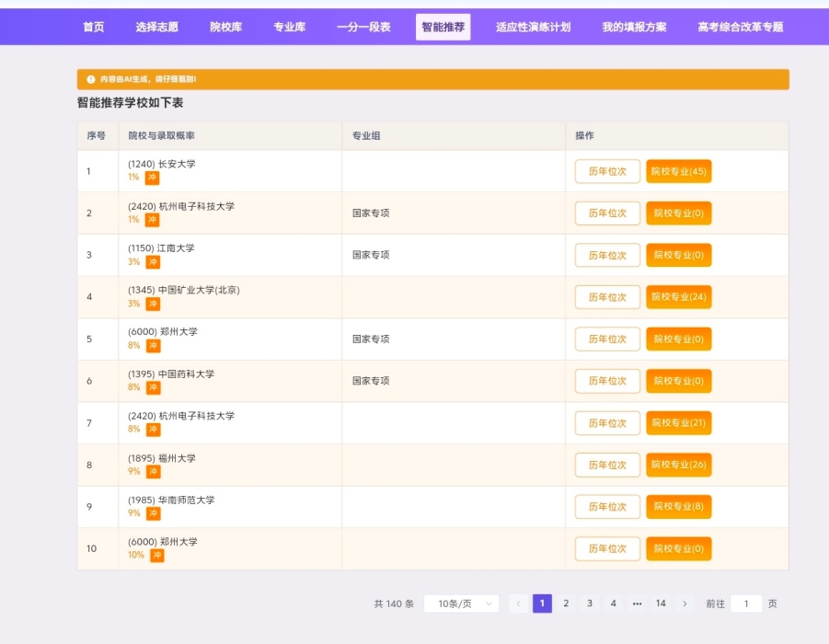This screenshot has width=829, height=644.
Task: View 历年位次 for 福州大学
Action: coord(607,465)
